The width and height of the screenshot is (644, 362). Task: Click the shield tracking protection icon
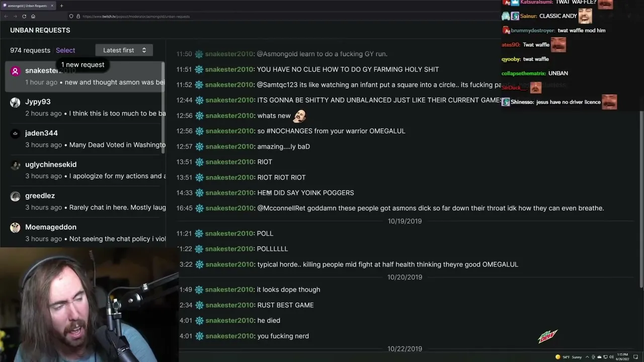pyautogui.click(x=71, y=17)
